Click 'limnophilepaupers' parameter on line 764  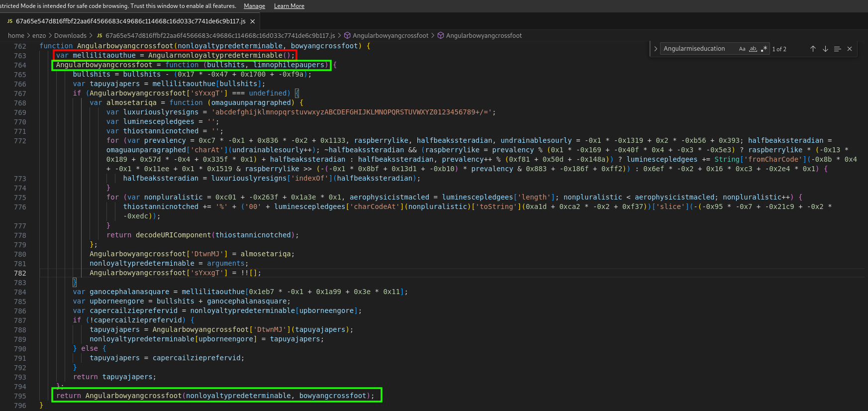289,65
